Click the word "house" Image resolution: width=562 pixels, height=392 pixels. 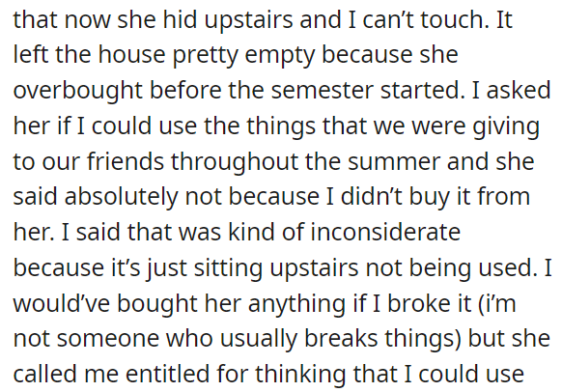click(x=132, y=55)
